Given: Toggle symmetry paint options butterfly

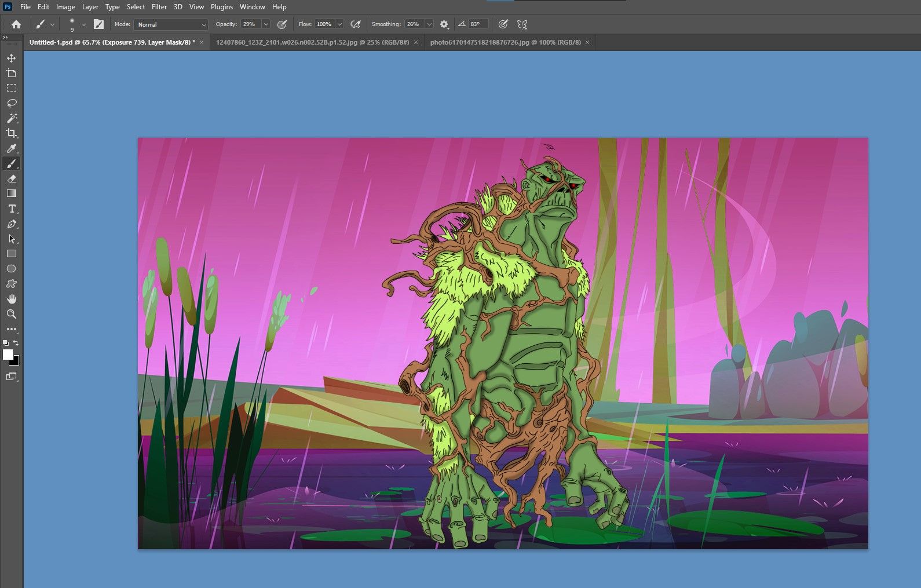Looking at the screenshot, I should pos(522,24).
